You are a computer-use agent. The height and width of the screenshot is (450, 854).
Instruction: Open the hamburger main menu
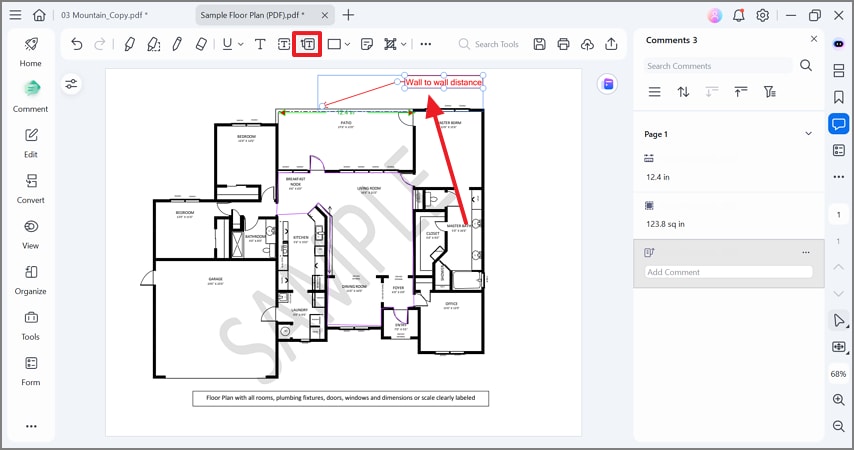pyautogui.click(x=15, y=15)
